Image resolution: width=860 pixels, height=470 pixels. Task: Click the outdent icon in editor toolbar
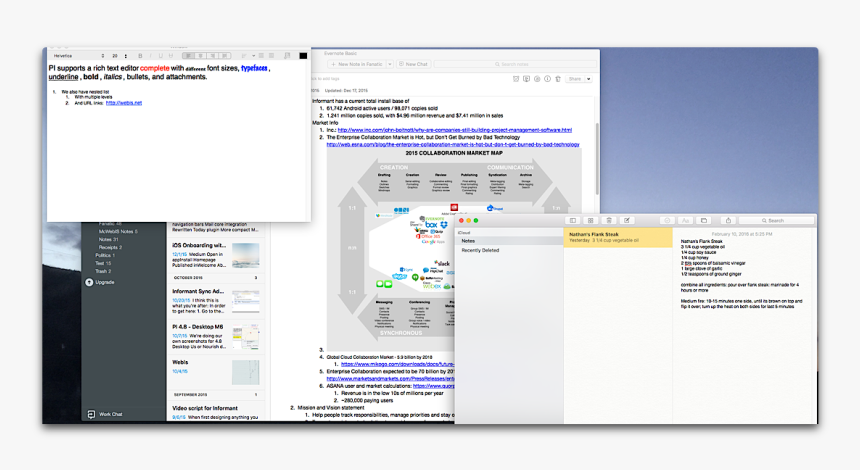tap(262, 56)
